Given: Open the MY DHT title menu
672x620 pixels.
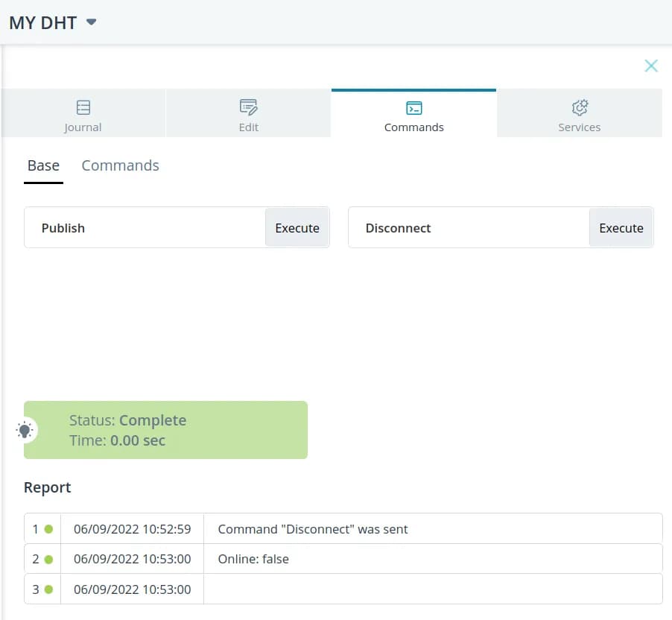Looking at the screenshot, I should click(43, 22).
